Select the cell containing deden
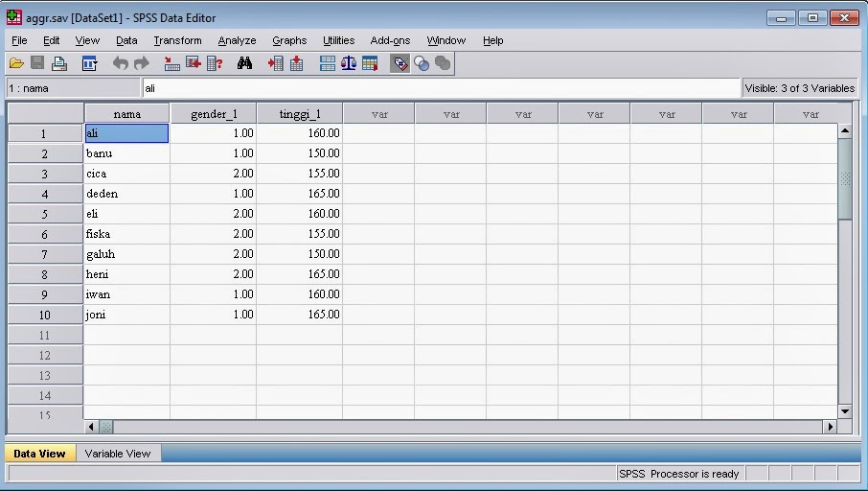868x491 pixels. point(126,194)
